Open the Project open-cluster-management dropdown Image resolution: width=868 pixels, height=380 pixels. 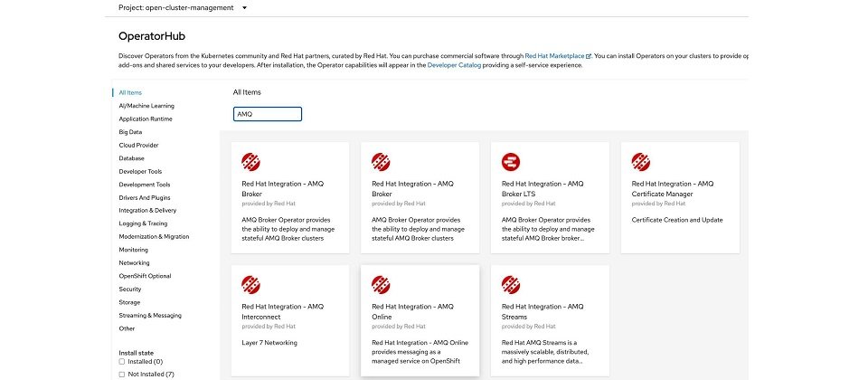[183, 8]
